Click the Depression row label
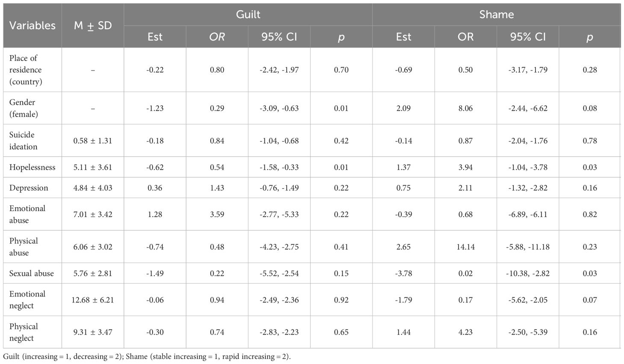The height and width of the screenshot is (364, 624). click(x=29, y=188)
